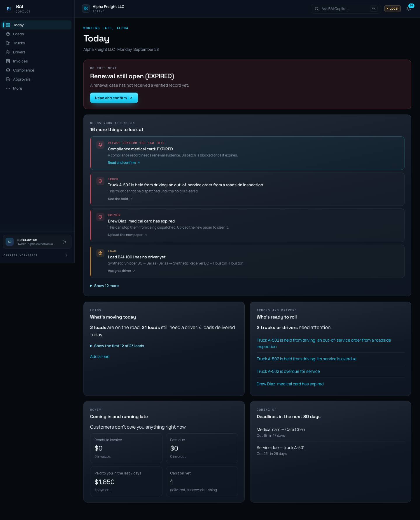Screen dimensions: 420x520
Task: Click the AO user avatar
Action: 10,242
